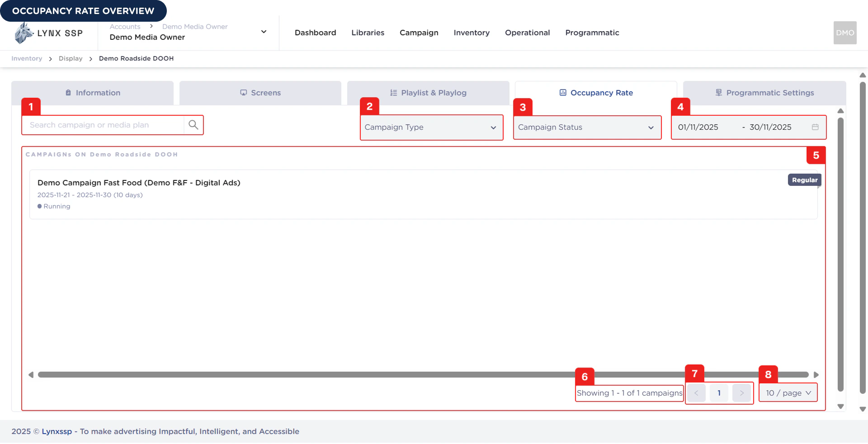The image size is (868, 444).
Task: Go to previous page arrow
Action: [x=696, y=393]
